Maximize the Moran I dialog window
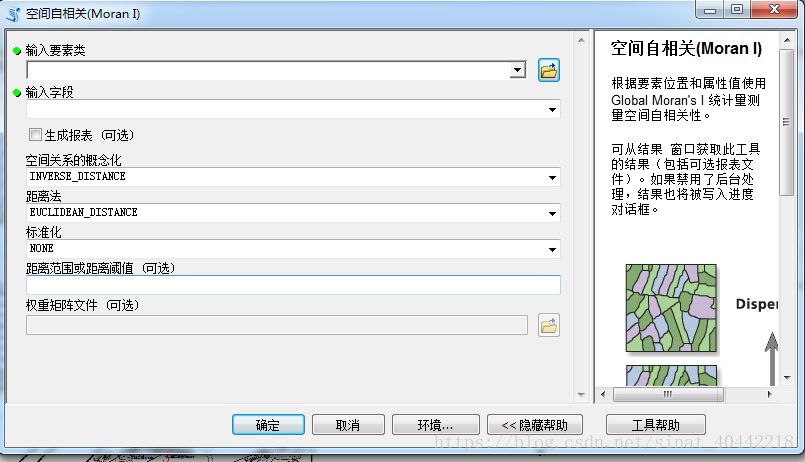Image resolution: width=805 pixels, height=462 pixels. pos(737,9)
